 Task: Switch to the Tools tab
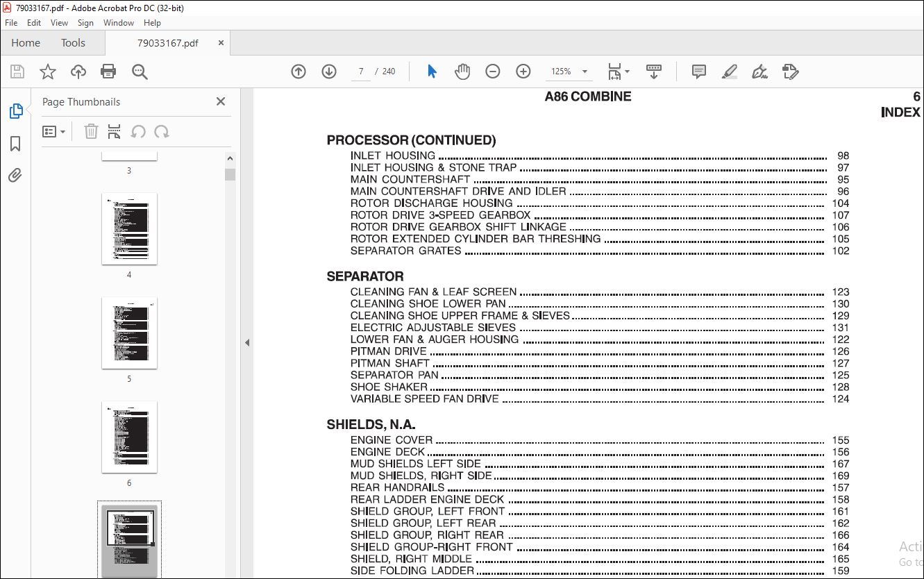73,43
